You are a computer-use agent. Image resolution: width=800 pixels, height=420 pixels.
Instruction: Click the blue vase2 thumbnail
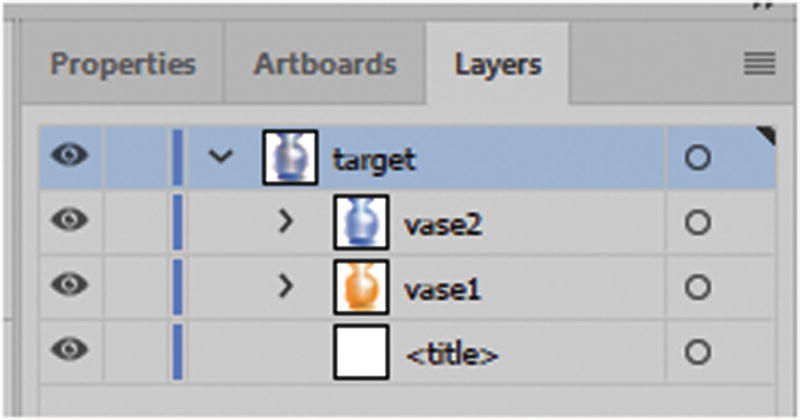click(x=360, y=222)
